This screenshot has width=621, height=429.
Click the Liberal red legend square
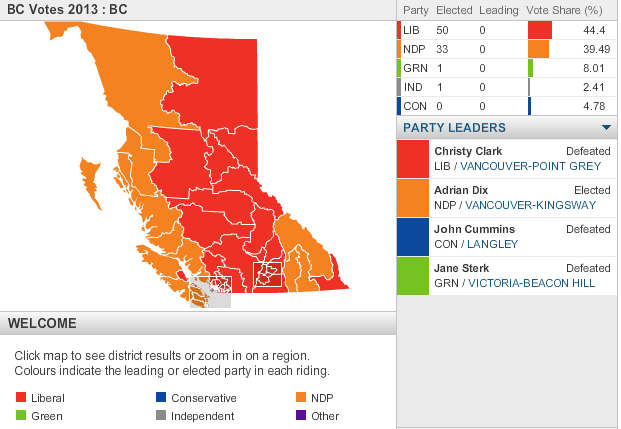click(20, 398)
